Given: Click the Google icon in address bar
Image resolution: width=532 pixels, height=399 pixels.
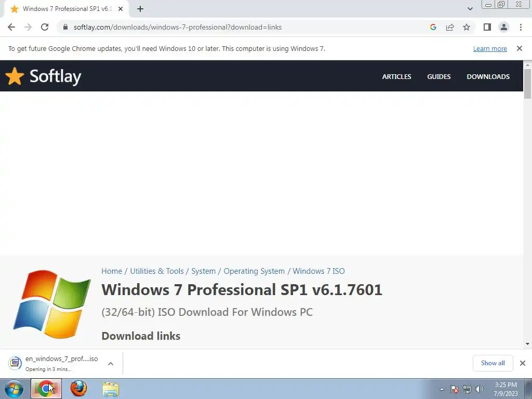Looking at the screenshot, I should click(433, 27).
